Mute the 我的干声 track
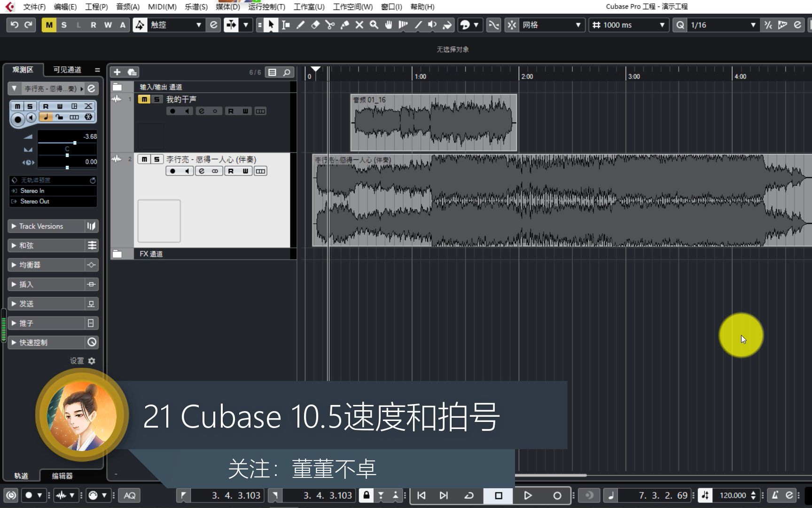This screenshot has height=508, width=812. [x=144, y=99]
